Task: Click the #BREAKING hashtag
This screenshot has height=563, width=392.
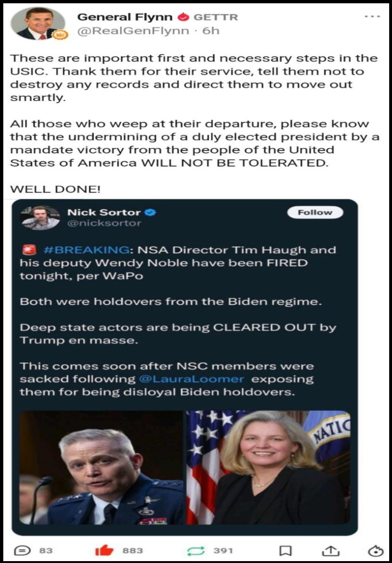Action: 85,250
